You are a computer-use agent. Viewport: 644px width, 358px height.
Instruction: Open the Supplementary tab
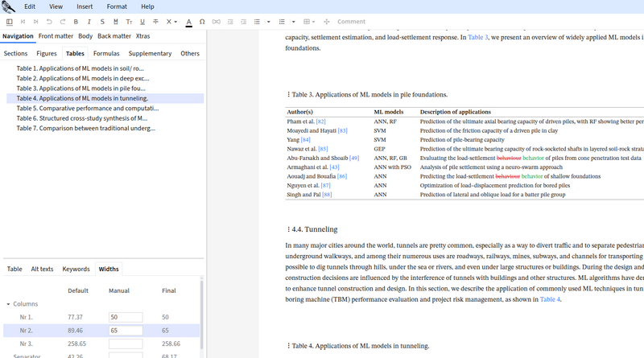150,53
